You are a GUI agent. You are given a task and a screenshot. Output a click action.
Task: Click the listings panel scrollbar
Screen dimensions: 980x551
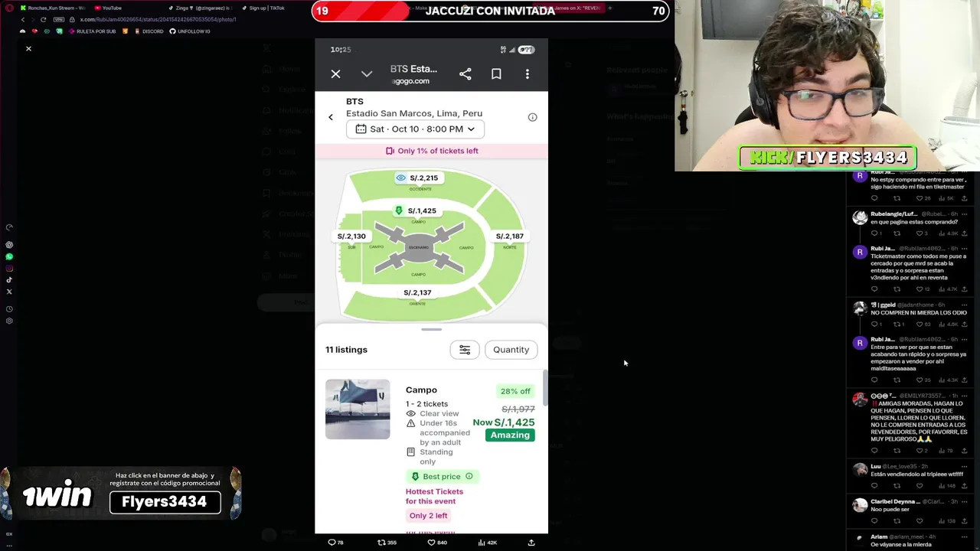tap(545, 388)
